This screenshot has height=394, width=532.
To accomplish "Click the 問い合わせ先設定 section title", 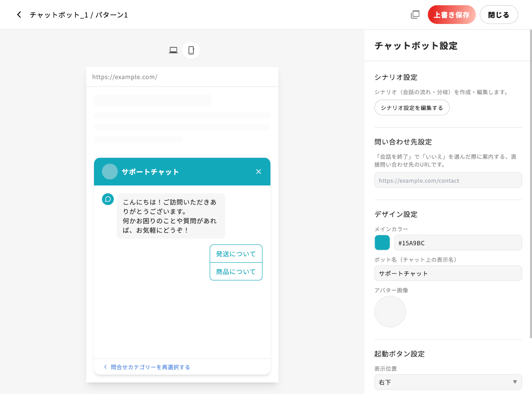I will point(403,142).
